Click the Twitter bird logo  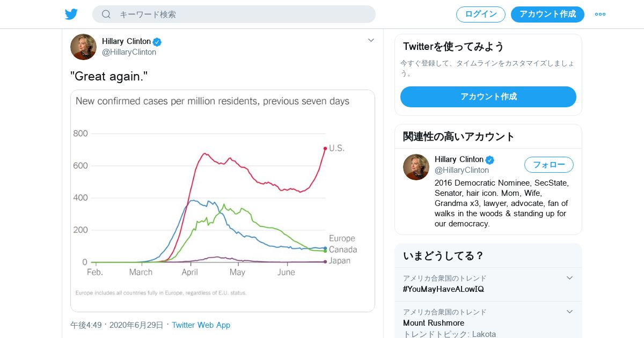click(x=71, y=14)
